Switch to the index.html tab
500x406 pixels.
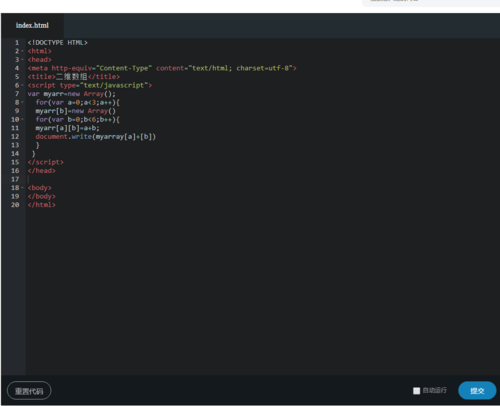click(x=32, y=25)
